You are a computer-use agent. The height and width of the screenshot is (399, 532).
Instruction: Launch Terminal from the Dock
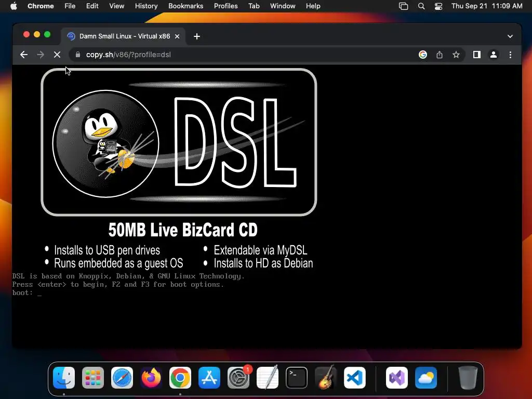point(297,378)
